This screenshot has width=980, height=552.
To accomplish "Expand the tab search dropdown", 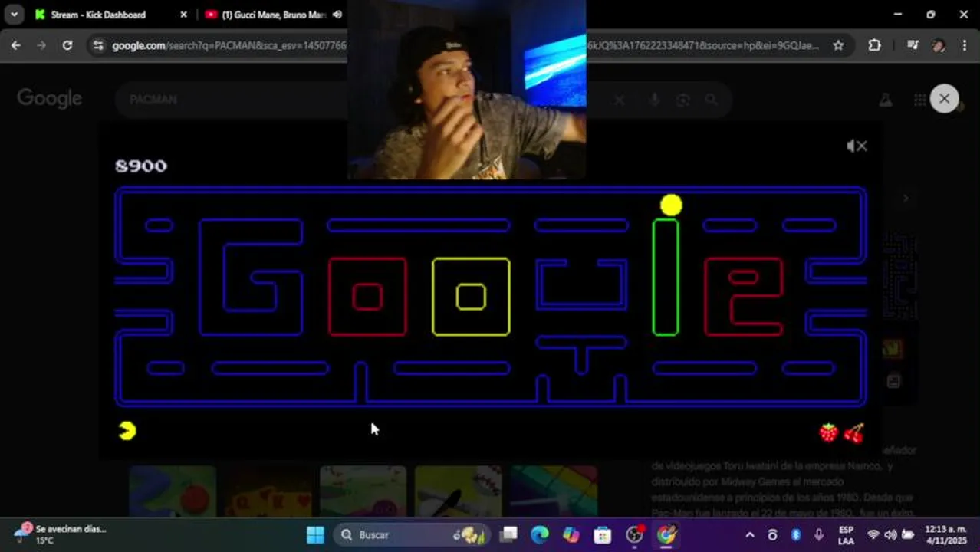I will (14, 15).
